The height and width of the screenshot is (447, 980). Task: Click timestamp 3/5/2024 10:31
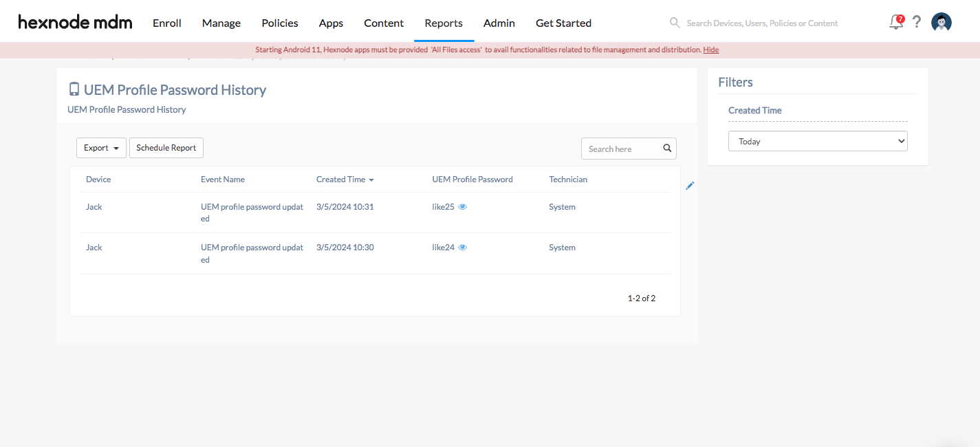(345, 207)
